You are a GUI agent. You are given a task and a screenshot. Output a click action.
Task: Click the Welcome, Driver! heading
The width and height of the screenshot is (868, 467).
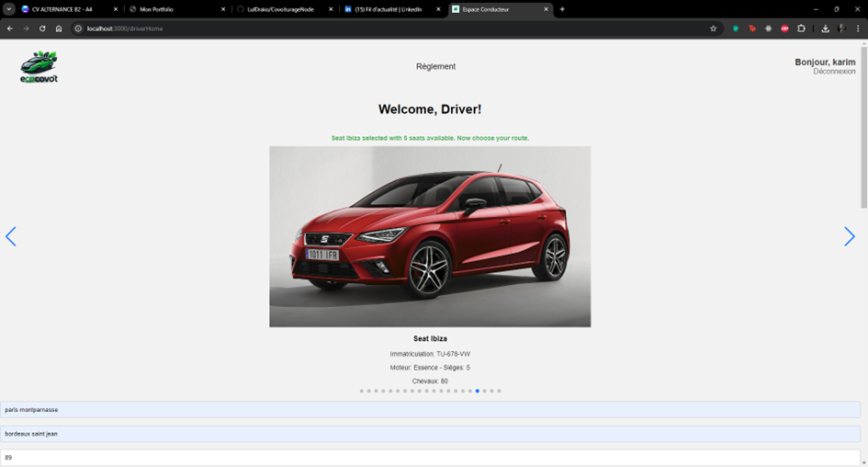click(x=430, y=109)
